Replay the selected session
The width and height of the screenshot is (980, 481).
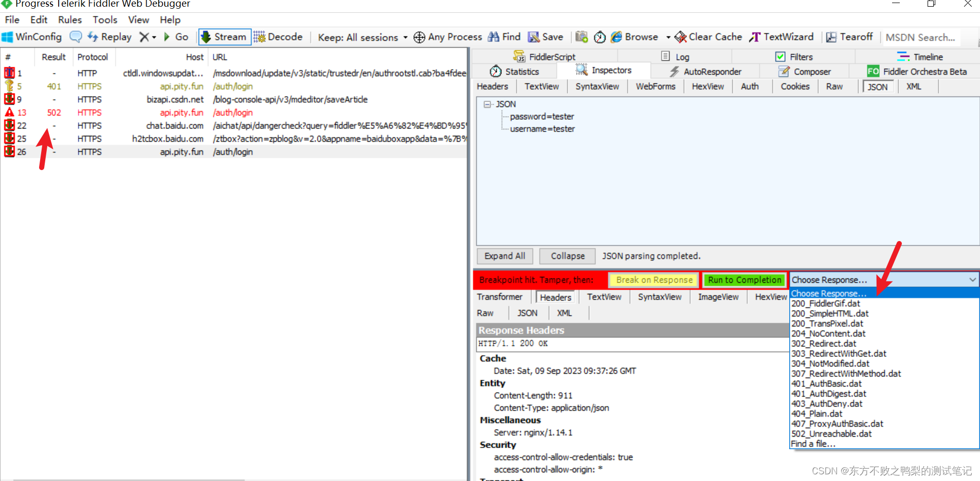point(110,37)
